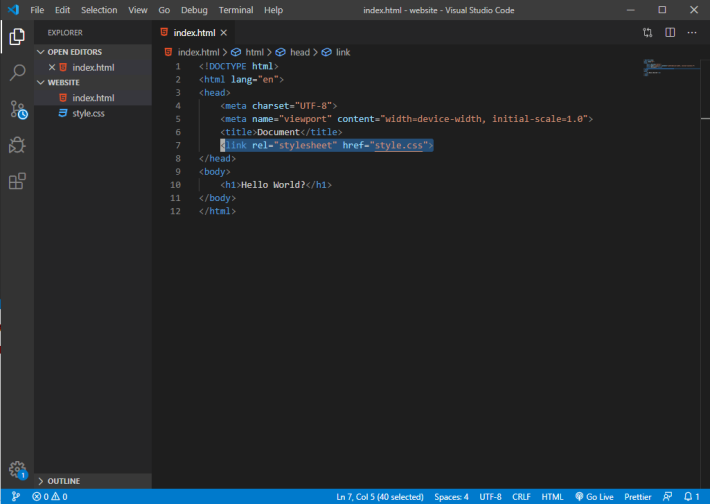Click the Hello World? heading text

tap(273, 185)
